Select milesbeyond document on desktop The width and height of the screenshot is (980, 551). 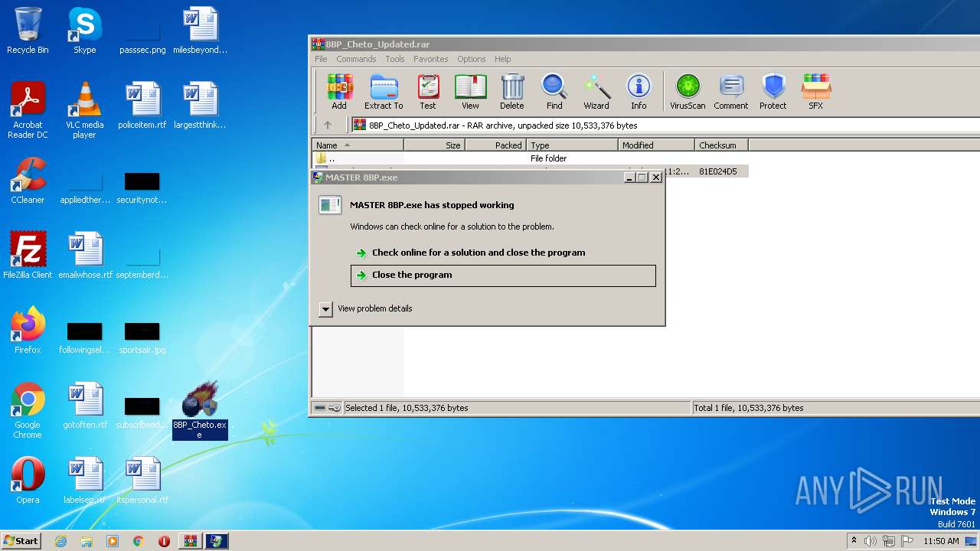[201, 31]
